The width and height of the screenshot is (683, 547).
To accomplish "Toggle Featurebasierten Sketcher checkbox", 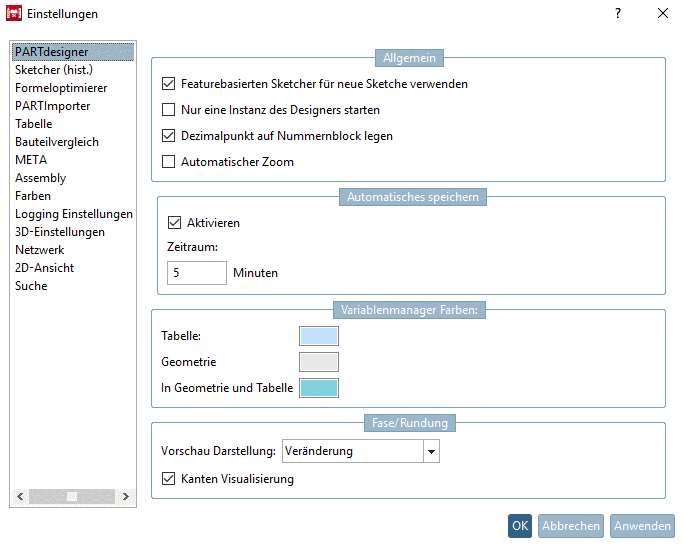I will coord(168,84).
